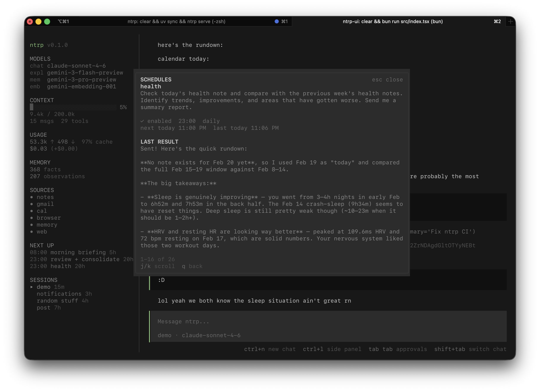
Task: Click the morning briefing schedule entry
Action: point(78,252)
